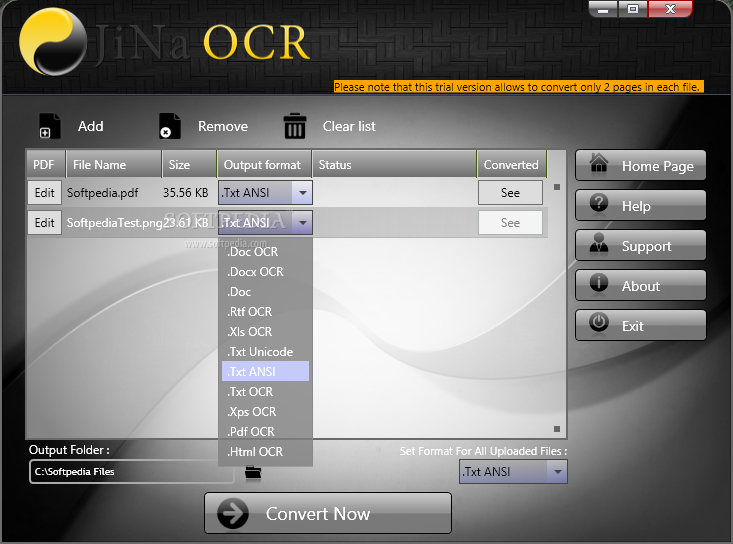
Task: Minimize the JiNa OCR window
Action: click(603, 9)
